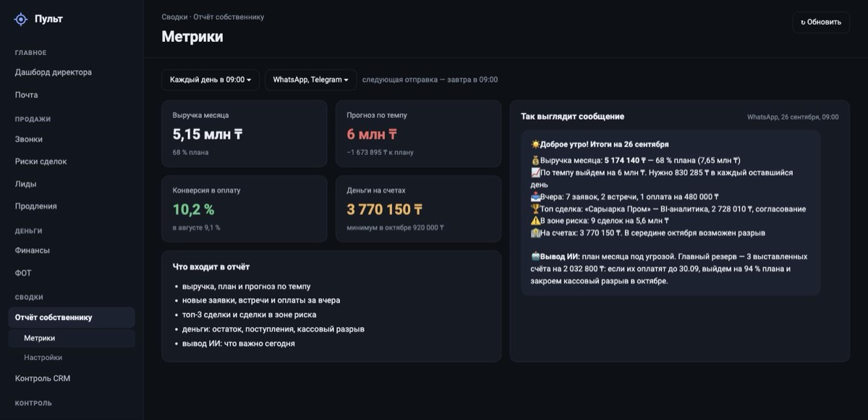Click the text минимум в октябре 920 000 ₸
This screenshot has width=868, height=420.
[396, 227]
